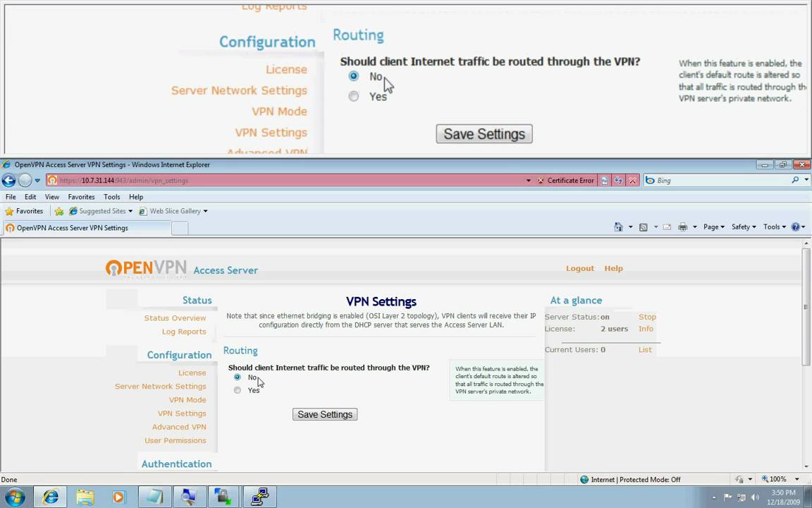Click the Info link beside License
The width and height of the screenshot is (812, 508).
pyautogui.click(x=646, y=329)
